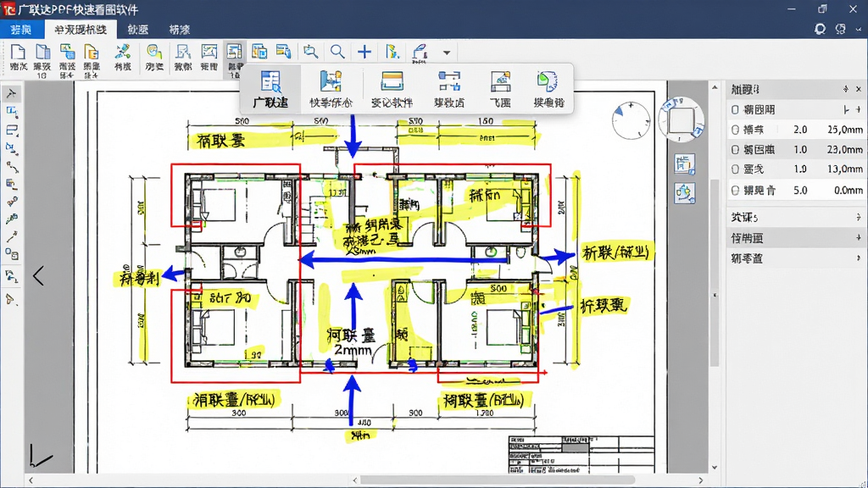Click the headset support icon at top right
Image resolution: width=868 pixels, height=488 pixels.
(820, 29)
